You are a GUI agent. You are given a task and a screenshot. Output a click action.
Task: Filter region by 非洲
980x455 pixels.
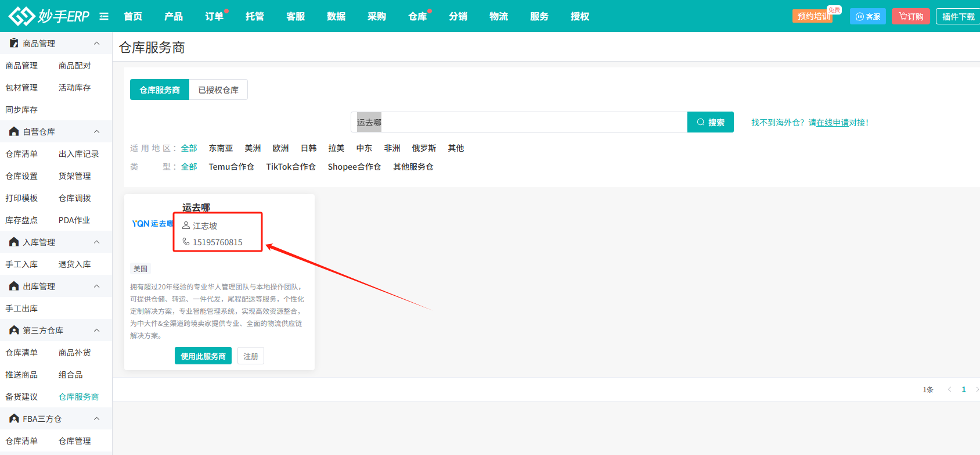[x=392, y=148]
